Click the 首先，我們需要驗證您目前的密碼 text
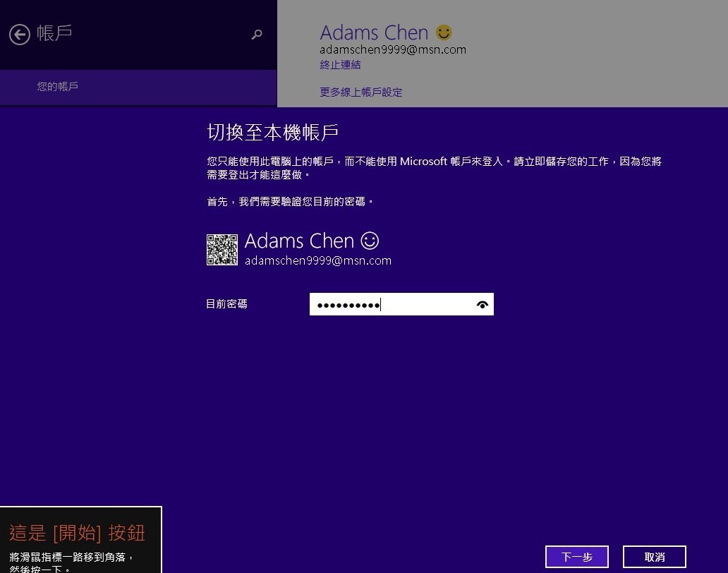728x573 pixels. click(290, 202)
